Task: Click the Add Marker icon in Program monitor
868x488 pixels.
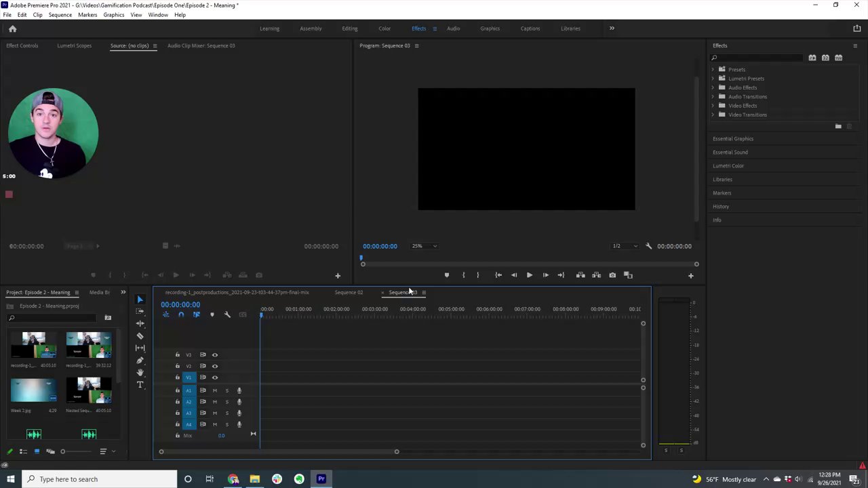Action: tap(446, 275)
